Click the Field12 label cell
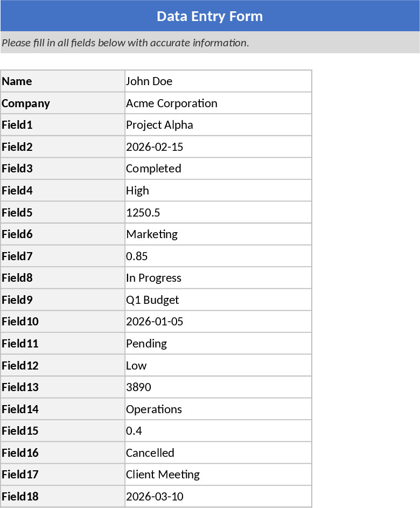Image resolution: width=420 pixels, height=508 pixels. (x=62, y=366)
